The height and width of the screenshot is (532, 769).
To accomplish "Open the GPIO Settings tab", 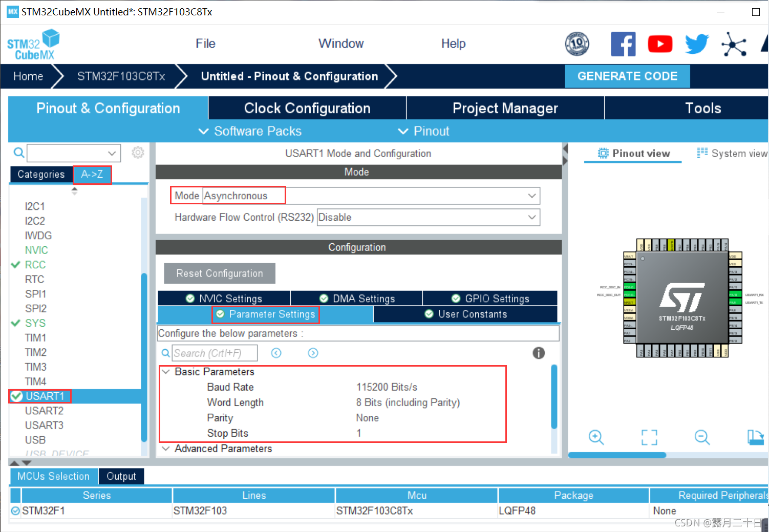I will coord(490,299).
